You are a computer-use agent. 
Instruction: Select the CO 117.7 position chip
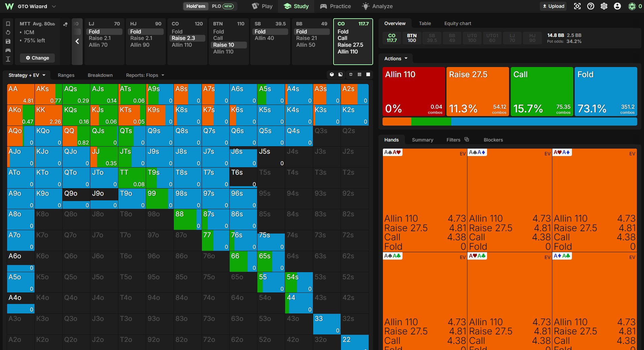[392, 38]
